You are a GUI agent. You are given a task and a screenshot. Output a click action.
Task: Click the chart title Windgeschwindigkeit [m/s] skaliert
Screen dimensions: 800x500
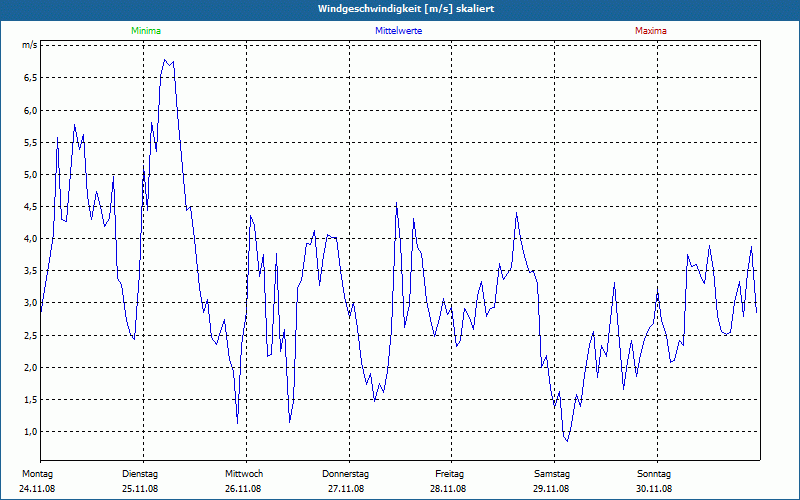[406, 9]
